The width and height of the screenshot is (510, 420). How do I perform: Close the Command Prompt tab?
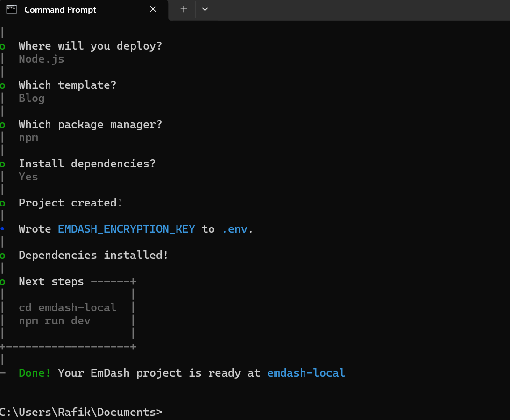[153, 9]
